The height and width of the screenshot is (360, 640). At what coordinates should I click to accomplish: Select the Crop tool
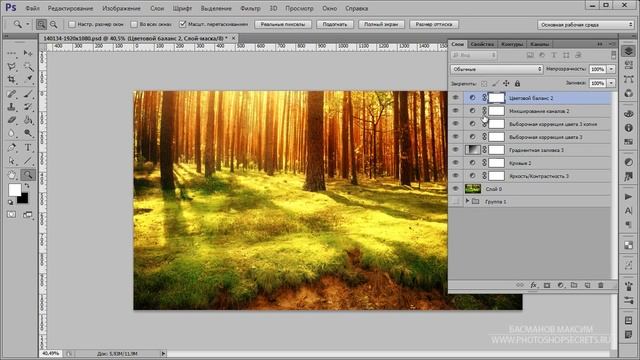click(x=11, y=79)
